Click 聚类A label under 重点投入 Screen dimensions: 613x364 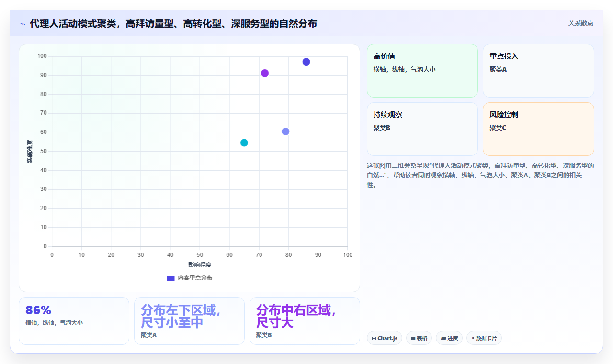(x=498, y=69)
